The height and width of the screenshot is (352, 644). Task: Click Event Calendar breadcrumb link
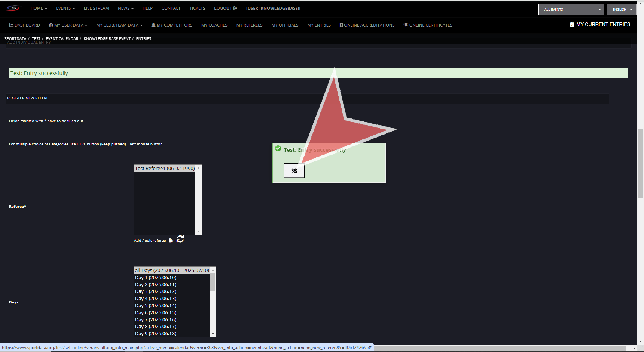point(62,39)
